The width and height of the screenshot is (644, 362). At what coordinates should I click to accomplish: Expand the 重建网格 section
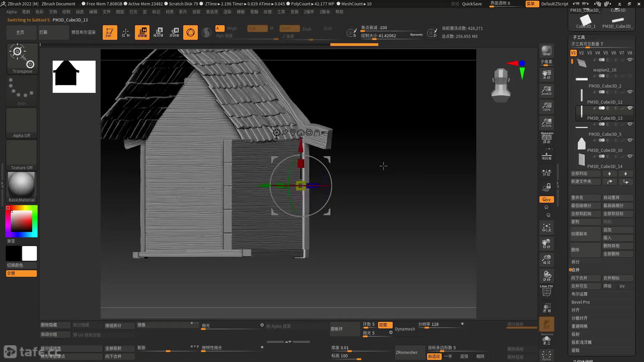(x=580, y=326)
